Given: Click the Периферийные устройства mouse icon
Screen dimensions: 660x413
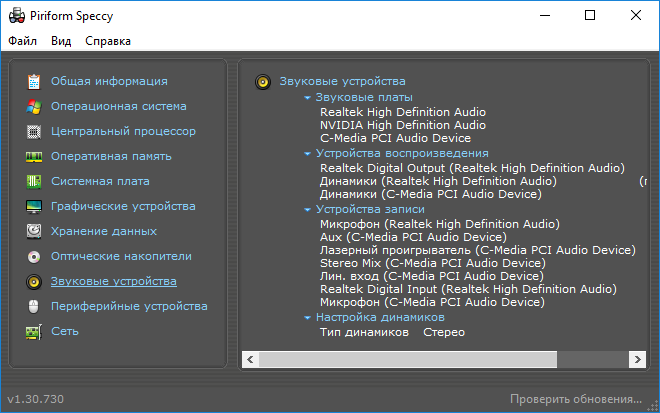Looking at the screenshot, I should pyautogui.click(x=34, y=306).
